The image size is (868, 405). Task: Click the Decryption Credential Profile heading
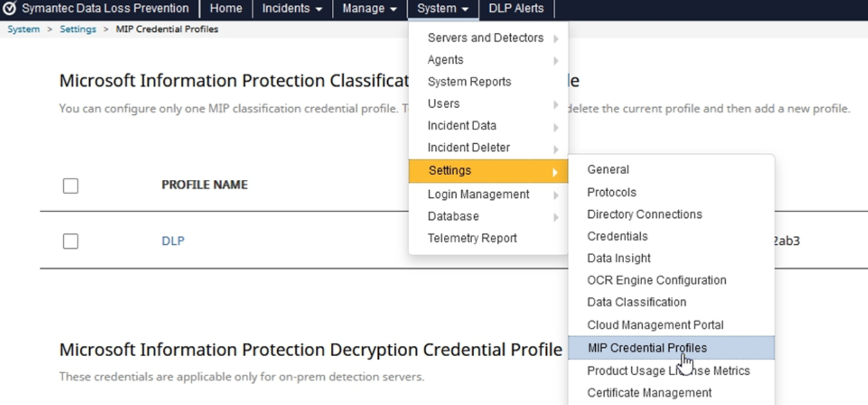pos(311,350)
